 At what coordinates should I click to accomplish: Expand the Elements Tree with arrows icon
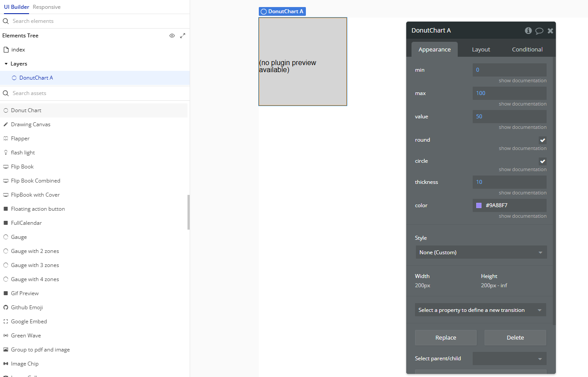coord(183,36)
